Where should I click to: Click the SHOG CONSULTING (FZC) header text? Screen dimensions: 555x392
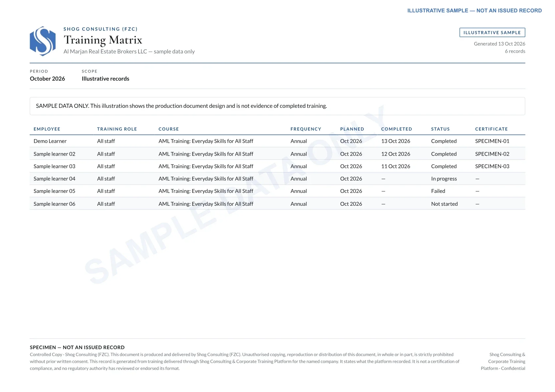point(101,29)
